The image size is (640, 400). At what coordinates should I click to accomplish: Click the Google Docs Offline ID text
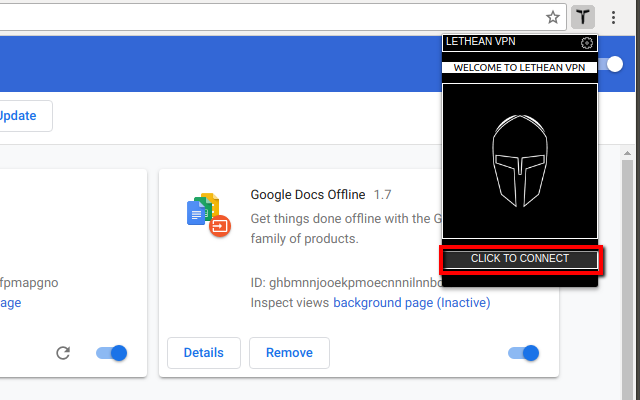[346, 283]
